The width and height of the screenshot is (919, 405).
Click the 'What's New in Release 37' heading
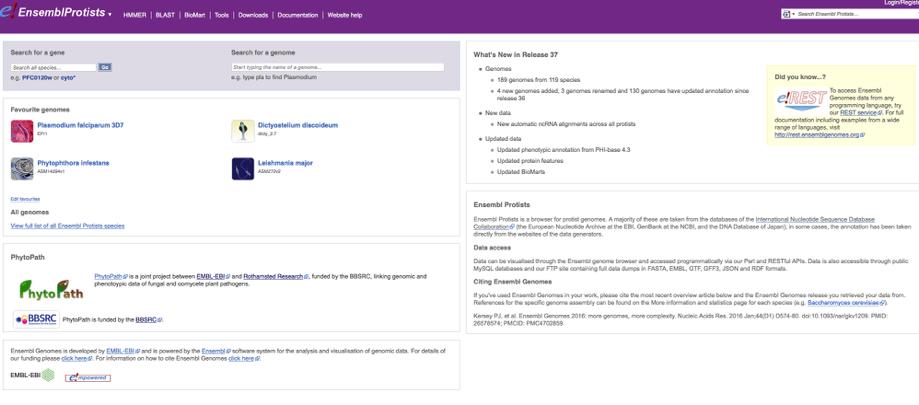[x=516, y=55]
